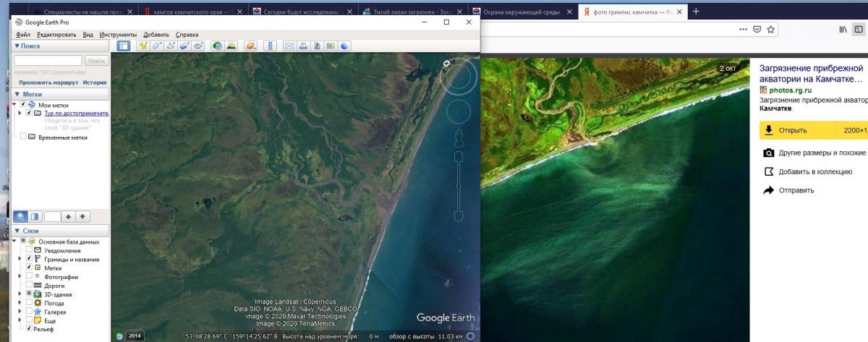
Task: Toggle sidebar visibility button in toolbar
Action: (123, 46)
